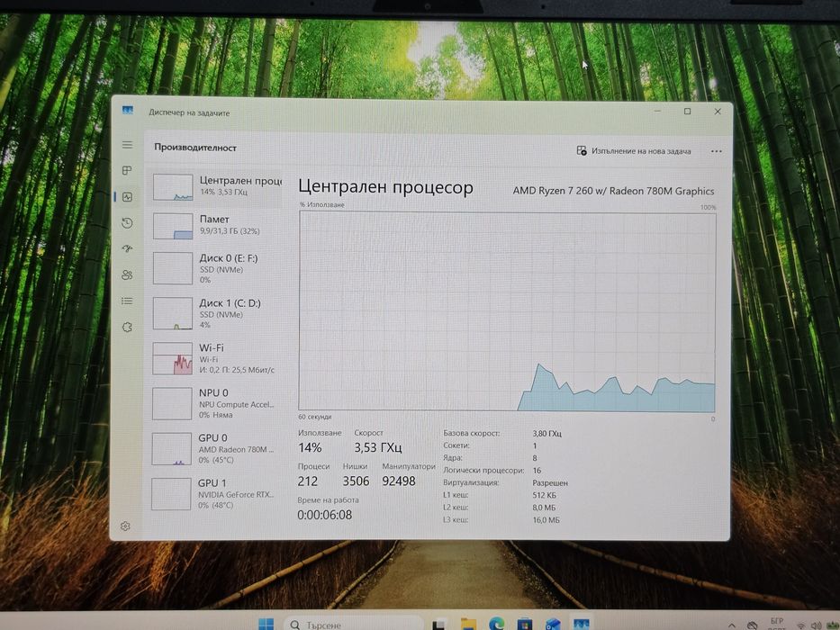Click the '60 секунди' graph label

click(315, 417)
